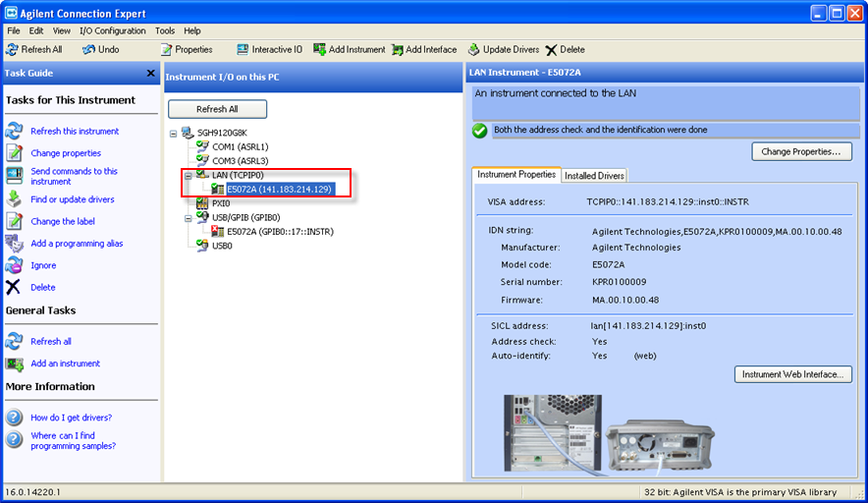This screenshot has width=868, height=503.
Task: Open the I/O Configuration menu
Action: [112, 31]
